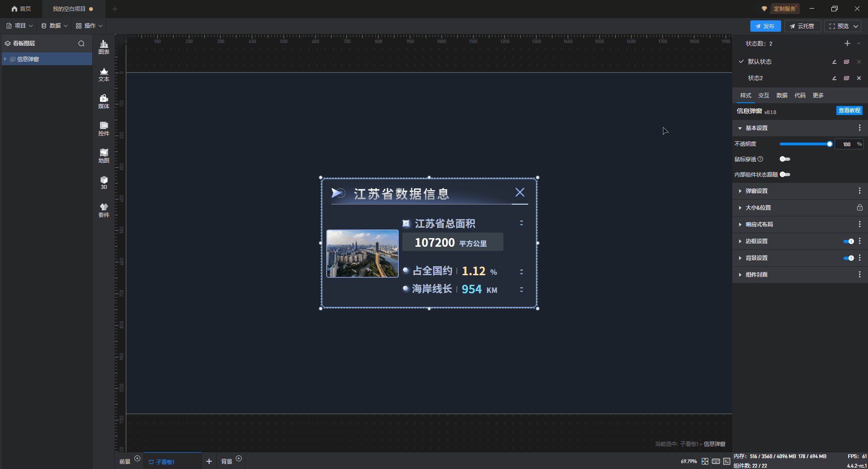Open the 图表 chart components panel
This screenshot has width=868, height=469.
tap(104, 47)
